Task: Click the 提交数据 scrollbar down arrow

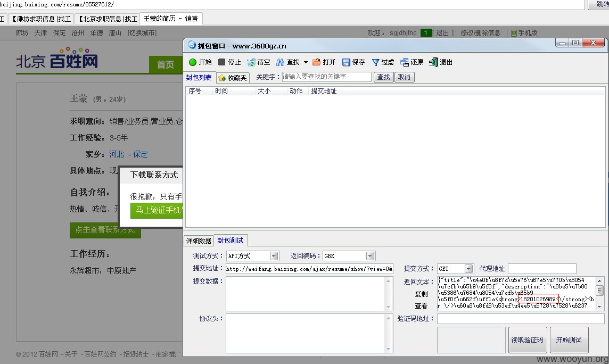Action: (x=389, y=307)
